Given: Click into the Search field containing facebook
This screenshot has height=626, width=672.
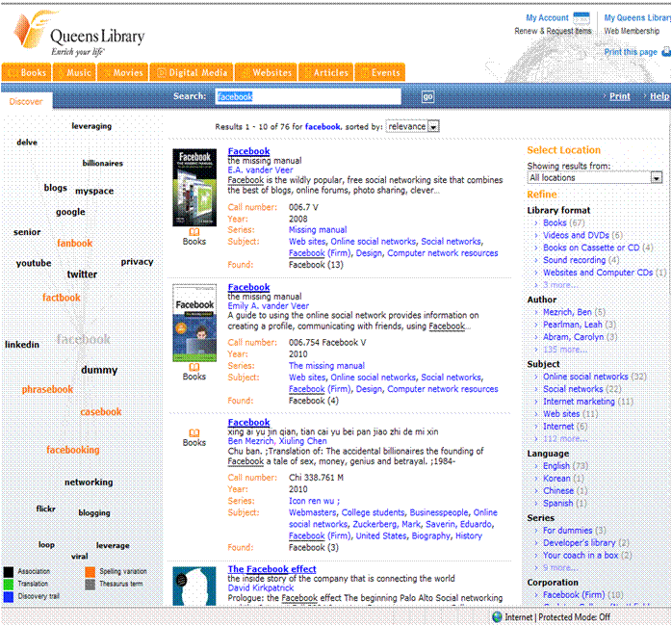Looking at the screenshot, I should [x=308, y=96].
